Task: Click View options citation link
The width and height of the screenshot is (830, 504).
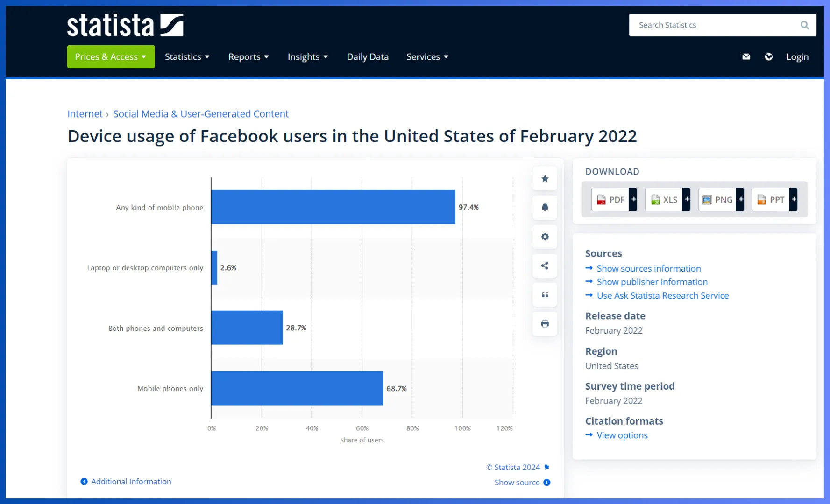Action: (x=622, y=435)
